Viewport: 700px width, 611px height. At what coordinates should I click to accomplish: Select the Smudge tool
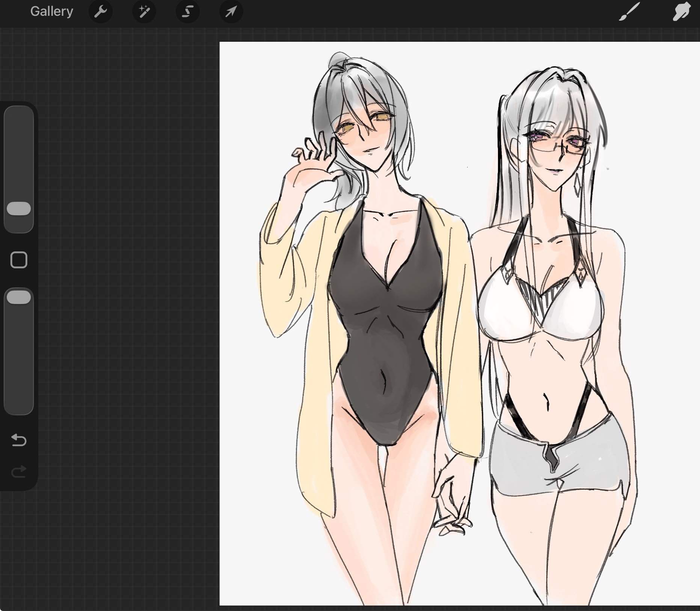(681, 12)
